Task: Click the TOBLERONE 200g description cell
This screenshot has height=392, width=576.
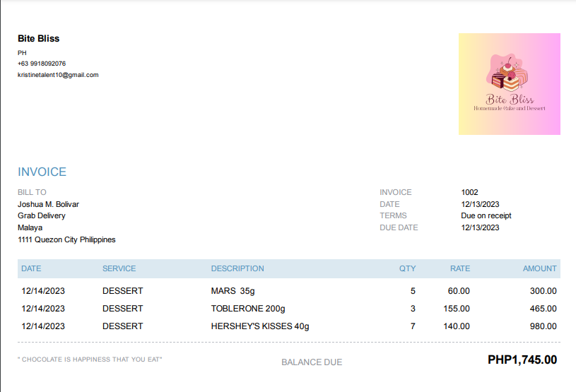Action: (x=248, y=309)
